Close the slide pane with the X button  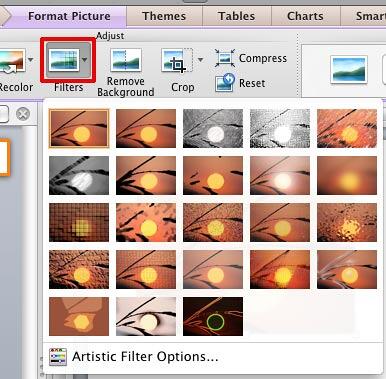(23, 114)
